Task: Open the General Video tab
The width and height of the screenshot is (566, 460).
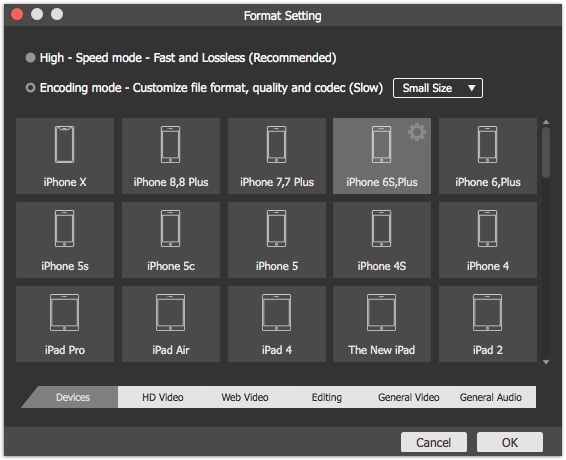Action: click(x=409, y=397)
